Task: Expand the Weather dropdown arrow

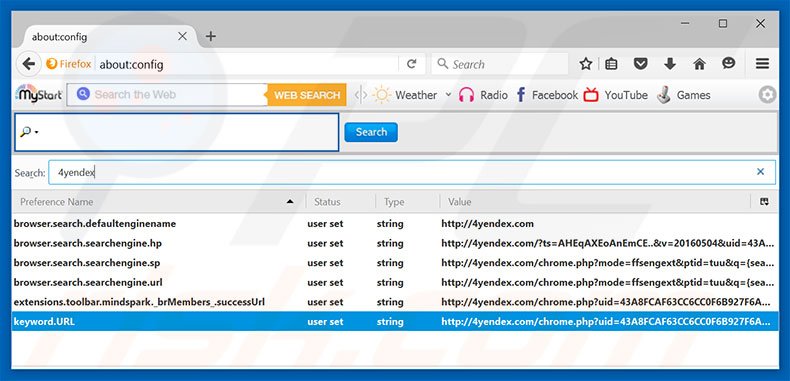Action: (448, 95)
